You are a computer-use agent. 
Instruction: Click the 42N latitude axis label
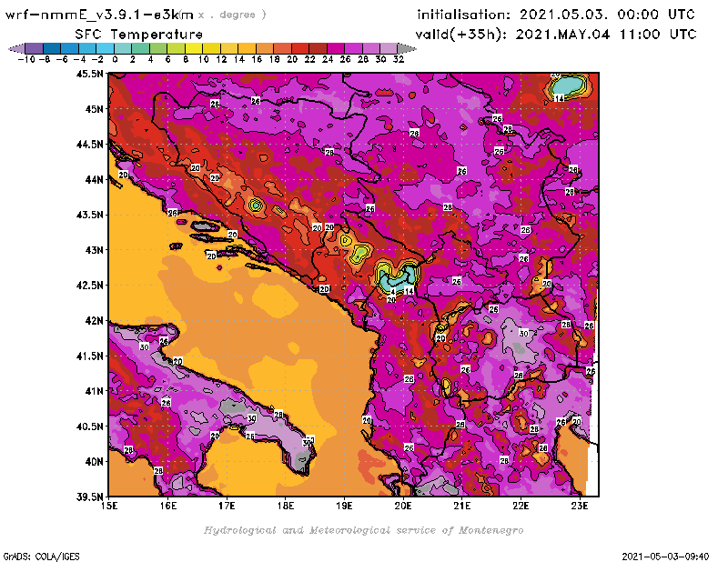coord(94,321)
